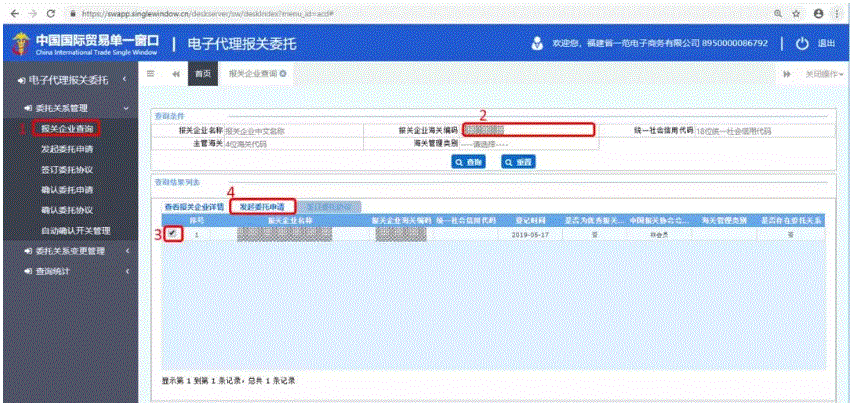Click the 报关企业海关编码 input field
This screenshot has height=403, width=851.
[528, 130]
